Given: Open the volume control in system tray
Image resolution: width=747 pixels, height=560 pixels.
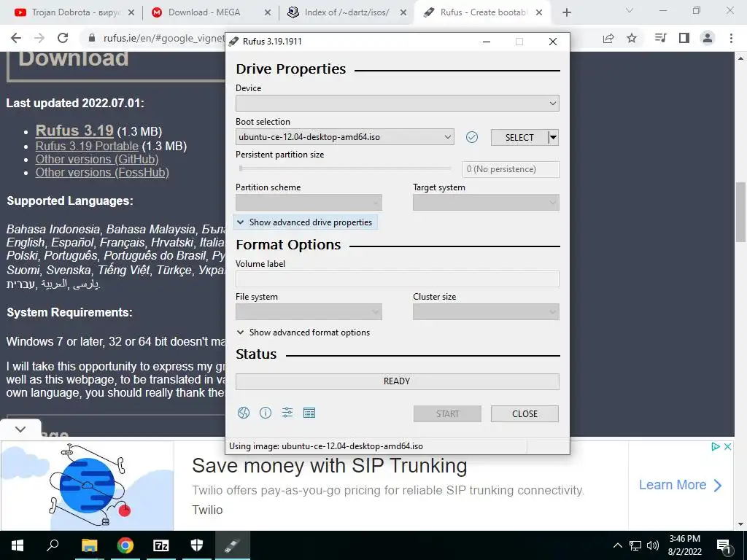Looking at the screenshot, I should [653, 545].
